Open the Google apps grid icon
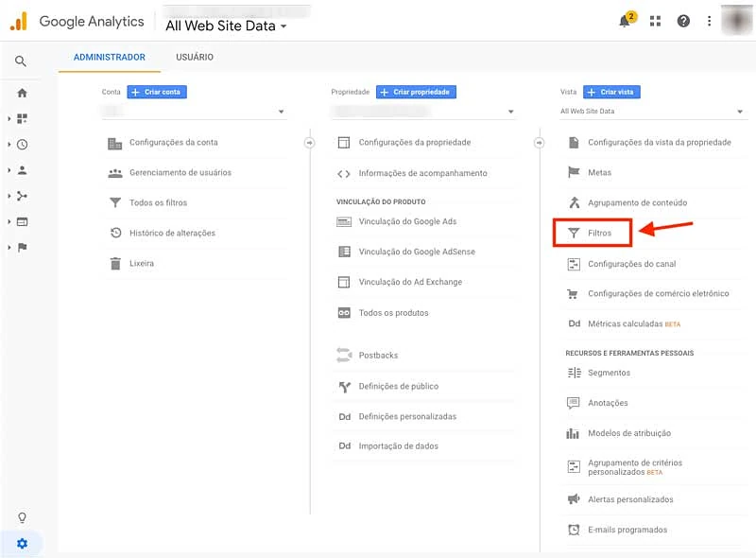756x558 pixels. tap(655, 21)
